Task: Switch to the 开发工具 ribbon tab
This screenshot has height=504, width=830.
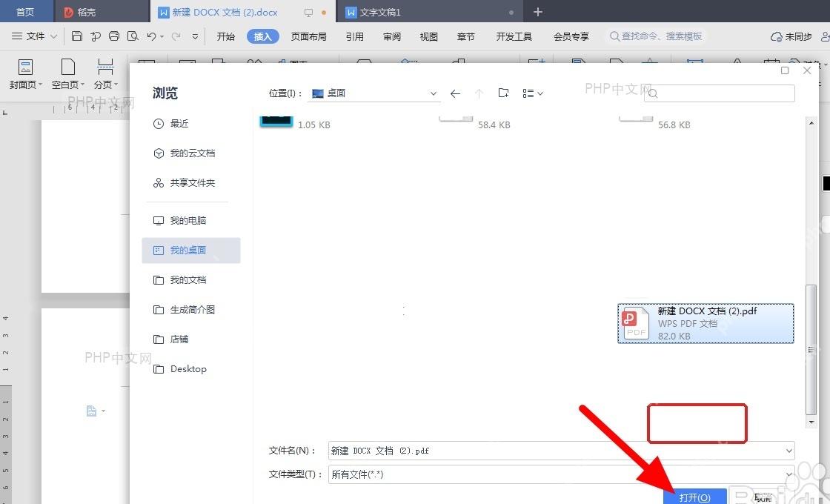Action: point(514,36)
